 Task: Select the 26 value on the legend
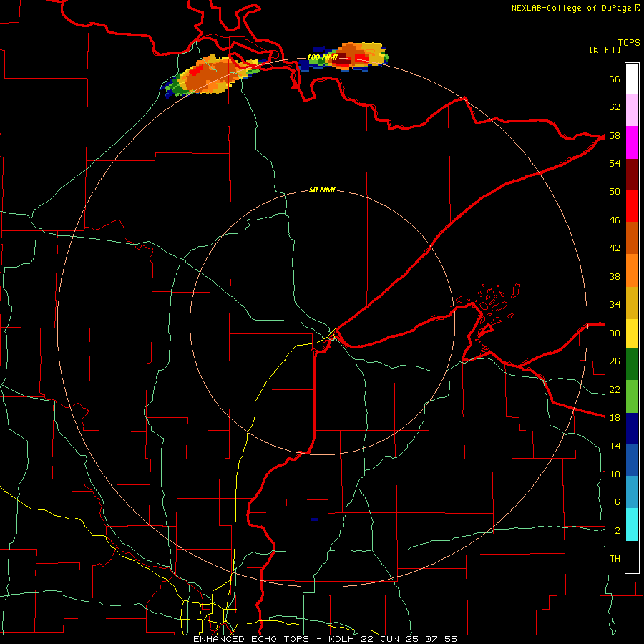[x=615, y=361]
